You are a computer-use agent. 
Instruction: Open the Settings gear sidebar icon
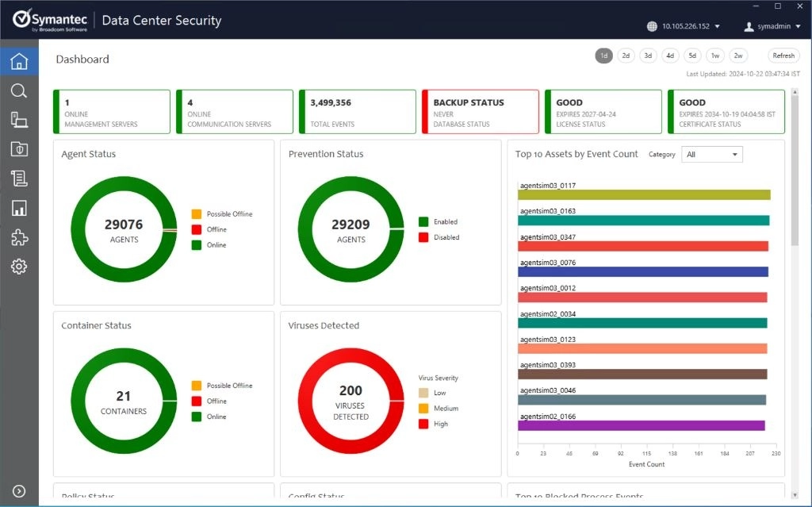(19, 267)
